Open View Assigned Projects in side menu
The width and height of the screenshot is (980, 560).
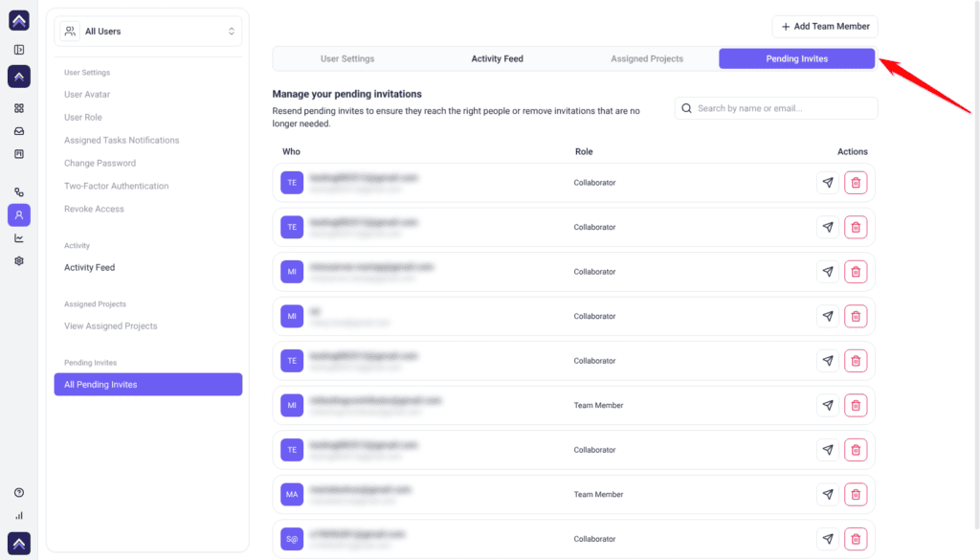(x=111, y=326)
